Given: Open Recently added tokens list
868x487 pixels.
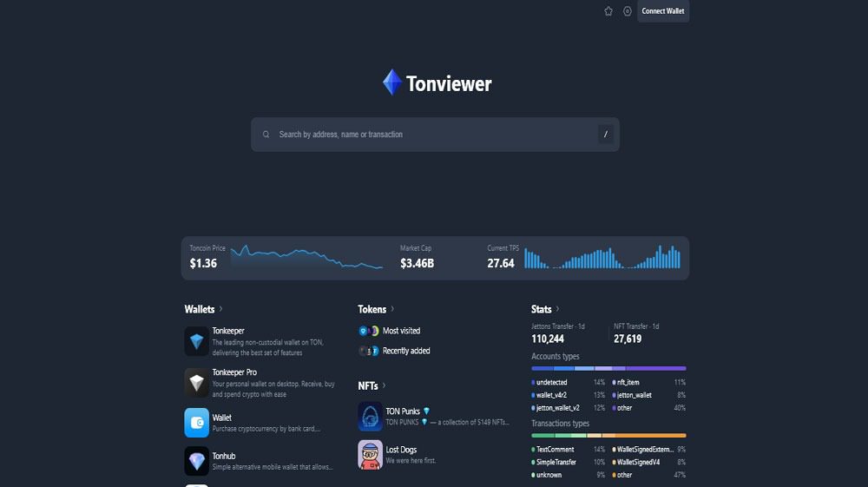Looking at the screenshot, I should coord(406,351).
